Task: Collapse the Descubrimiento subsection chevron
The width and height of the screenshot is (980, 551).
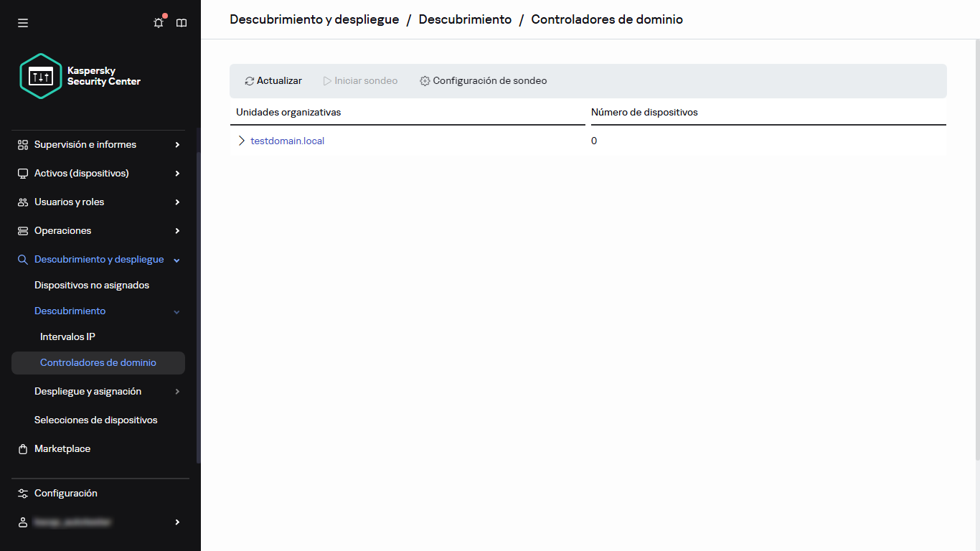Action: coord(177,311)
